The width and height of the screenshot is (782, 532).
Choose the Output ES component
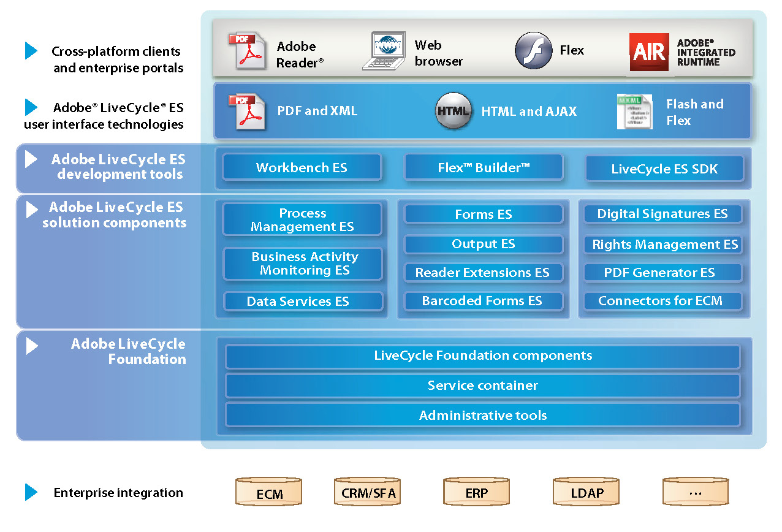(484, 244)
